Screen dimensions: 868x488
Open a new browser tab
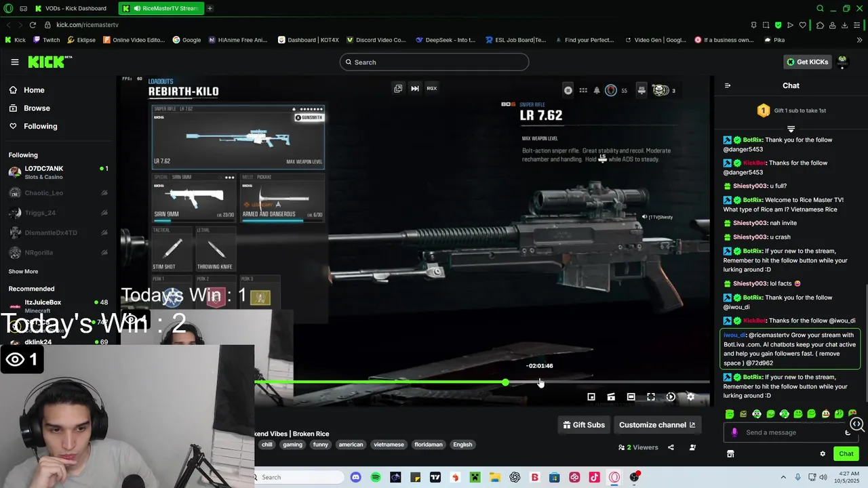[210, 8]
